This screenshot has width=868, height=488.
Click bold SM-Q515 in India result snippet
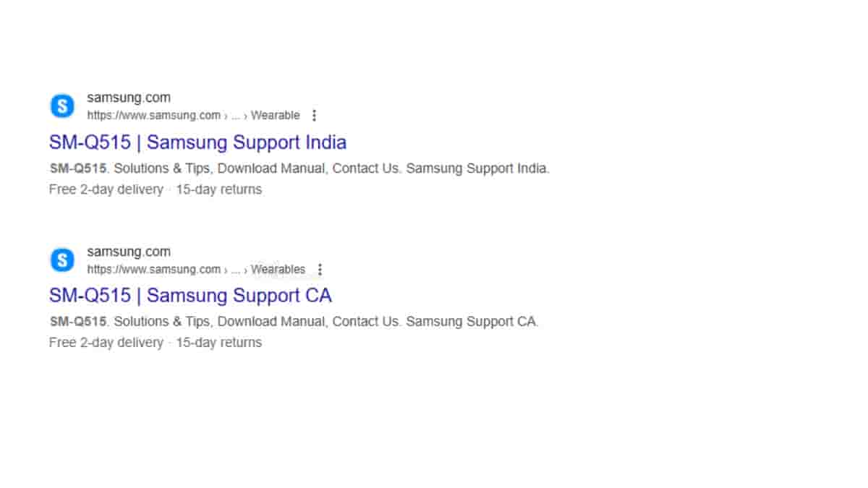77,169
